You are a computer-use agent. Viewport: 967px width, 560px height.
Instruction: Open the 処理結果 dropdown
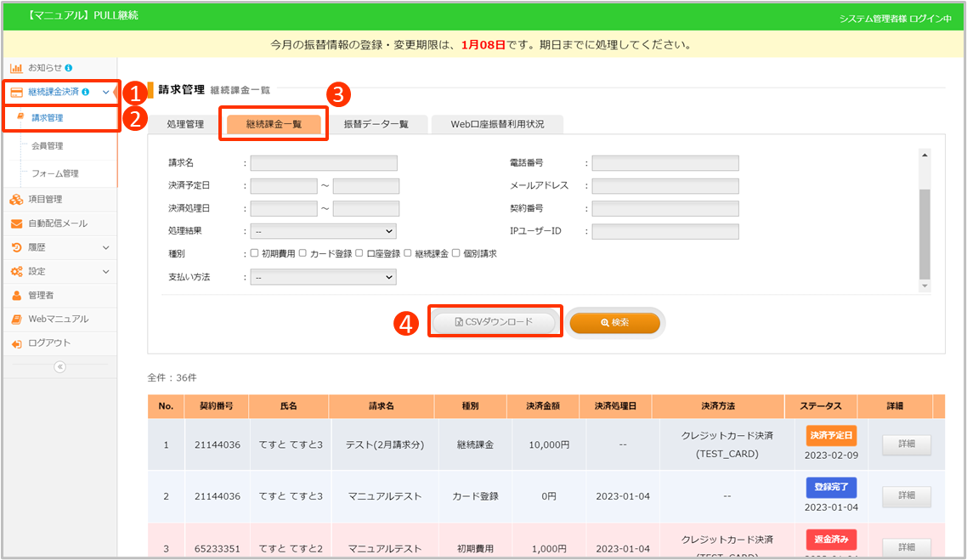pos(323,231)
